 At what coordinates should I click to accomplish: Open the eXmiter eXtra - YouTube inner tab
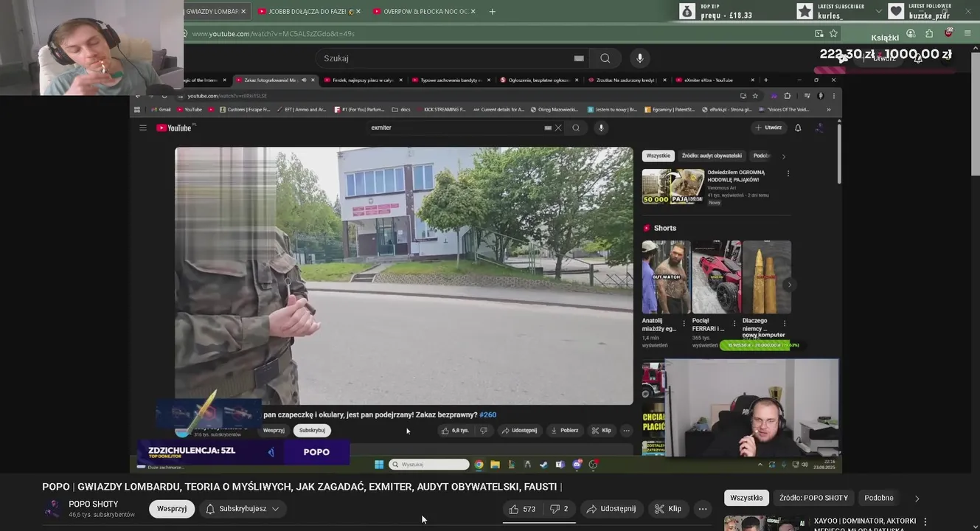click(x=709, y=80)
